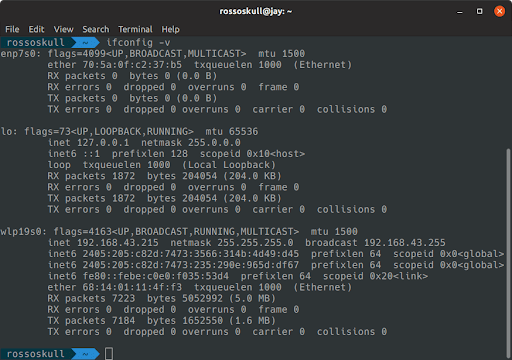Click the bottom prompt tilde directory segment

point(85,354)
